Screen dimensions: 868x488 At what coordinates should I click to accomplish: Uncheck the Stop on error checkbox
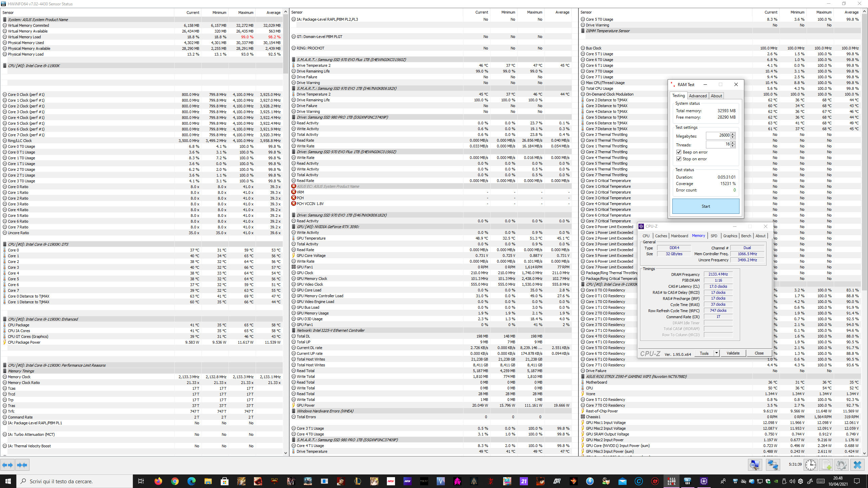(679, 159)
